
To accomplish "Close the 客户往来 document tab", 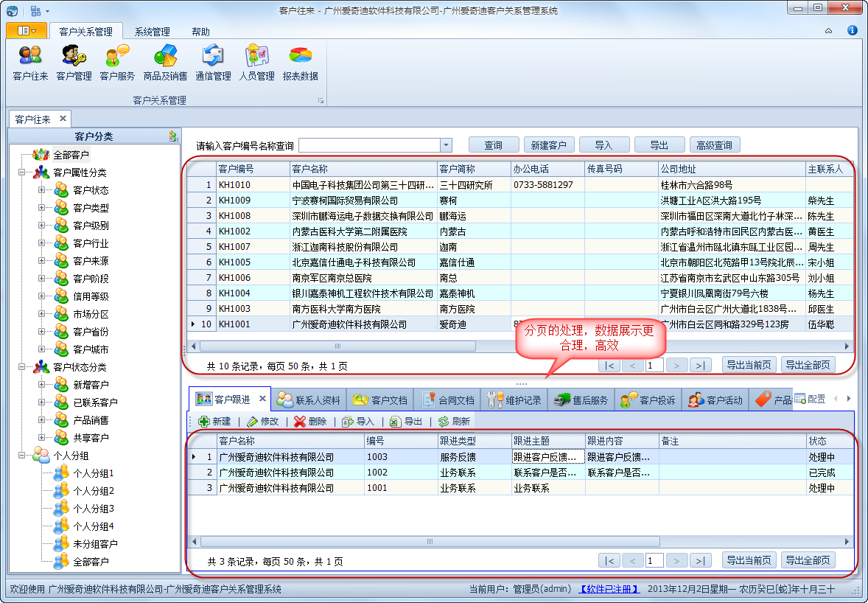I will click(63, 119).
